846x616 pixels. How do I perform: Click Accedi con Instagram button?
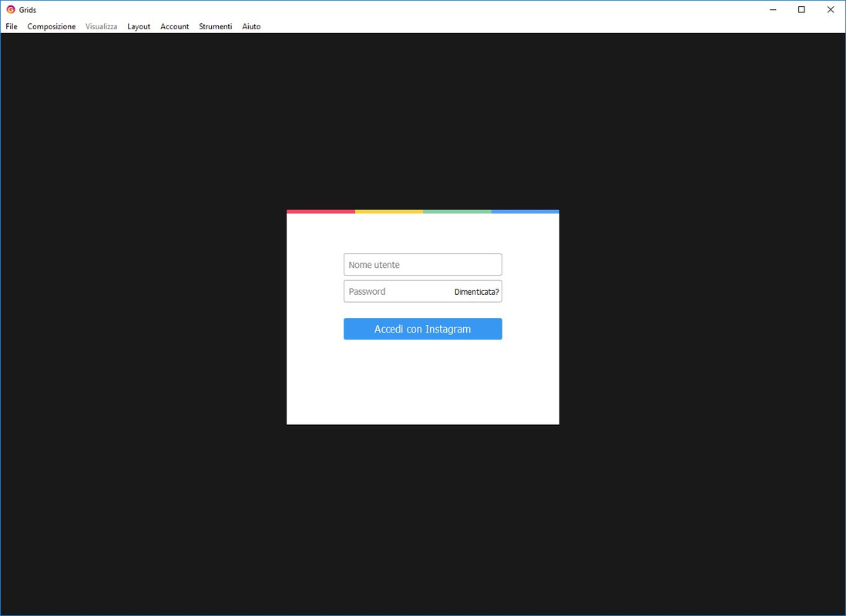click(422, 329)
